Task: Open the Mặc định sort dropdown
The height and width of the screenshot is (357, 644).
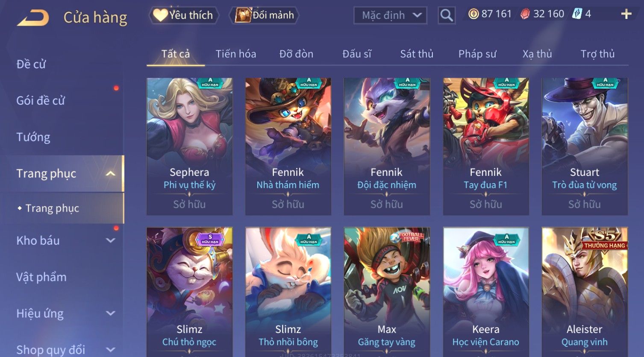Action: pyautogui.click(x=390, y=15)
